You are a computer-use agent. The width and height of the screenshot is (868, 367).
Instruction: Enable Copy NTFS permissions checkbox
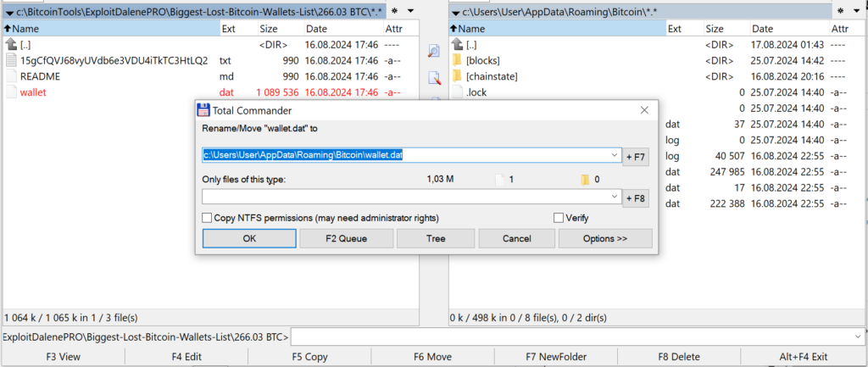[207, 218]
